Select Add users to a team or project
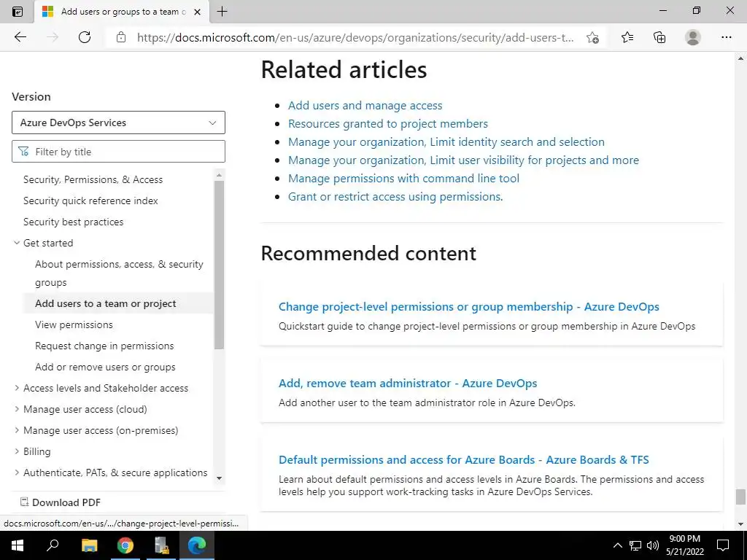The height and width of the screenshot is (560, 747). (105, 303)
